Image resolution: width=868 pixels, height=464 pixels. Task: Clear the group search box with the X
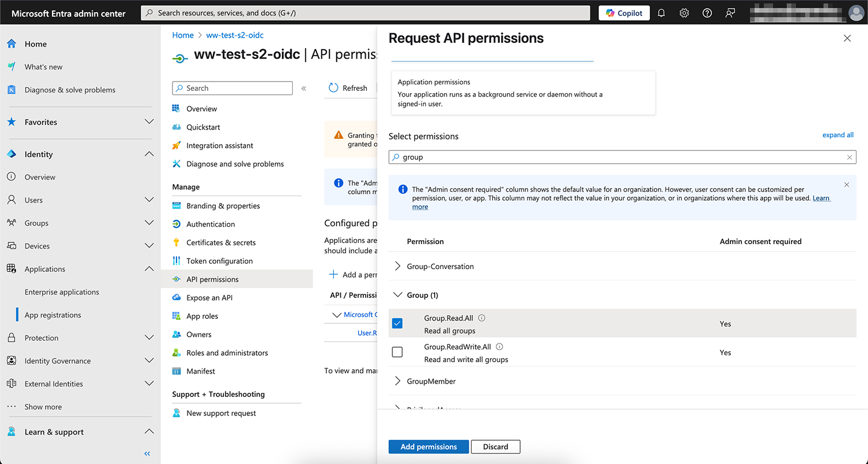point(849,157)
